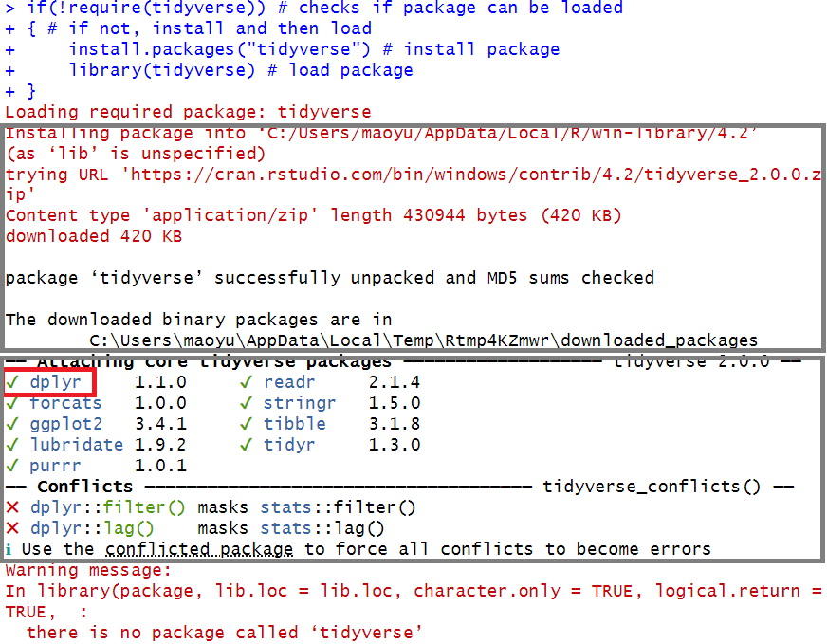The width and height of the screenshot is (827, 644).
Task: Click 'downloaded 420 KB' line
Action: point(94,236)
